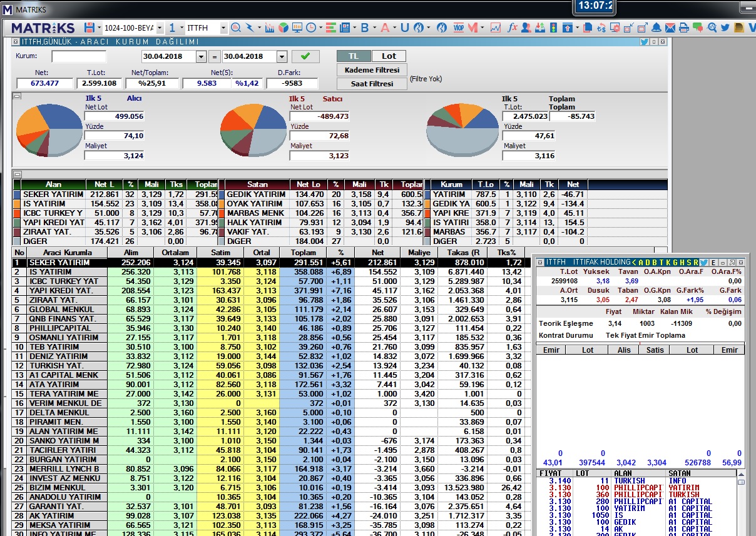The height and width of the screenshot is (536, 756).
Task: Open the green-red chat bubbles icon
Action: point(698,28)
